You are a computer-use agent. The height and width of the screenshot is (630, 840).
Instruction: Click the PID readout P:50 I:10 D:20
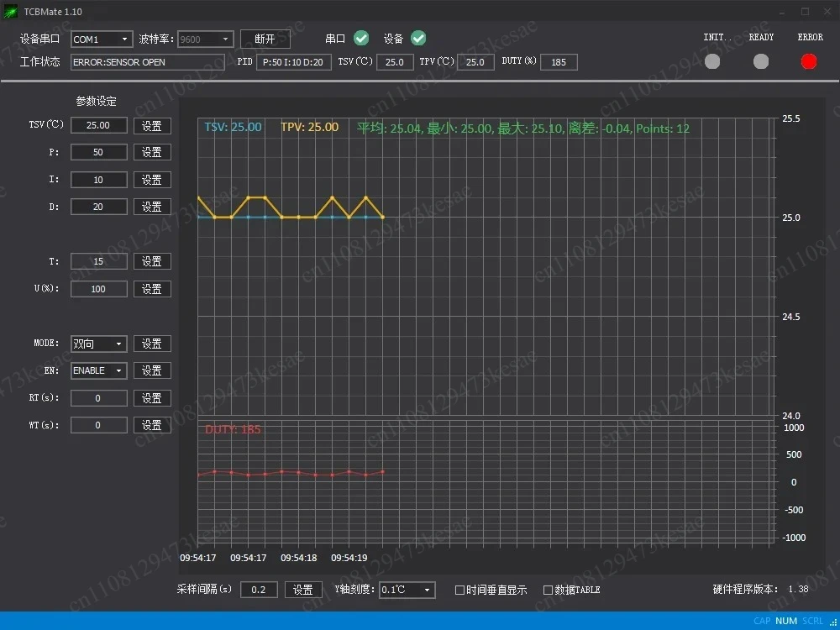coord(293,62)
